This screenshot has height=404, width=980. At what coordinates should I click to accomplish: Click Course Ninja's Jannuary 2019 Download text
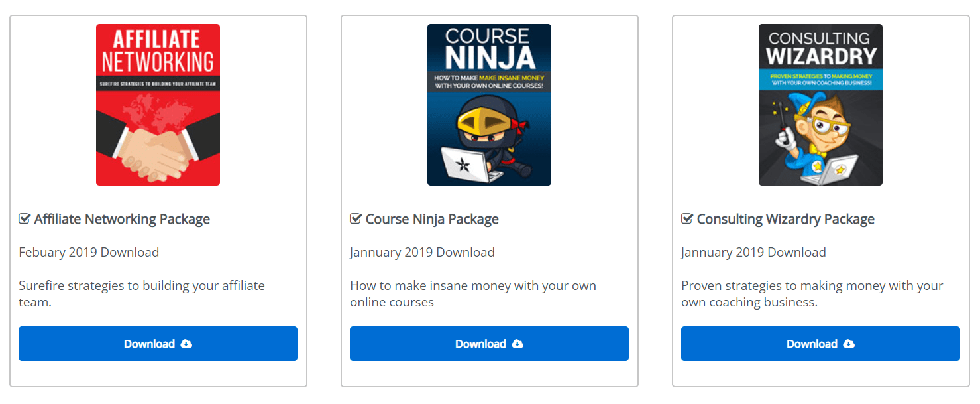click(x=422, y=252)
